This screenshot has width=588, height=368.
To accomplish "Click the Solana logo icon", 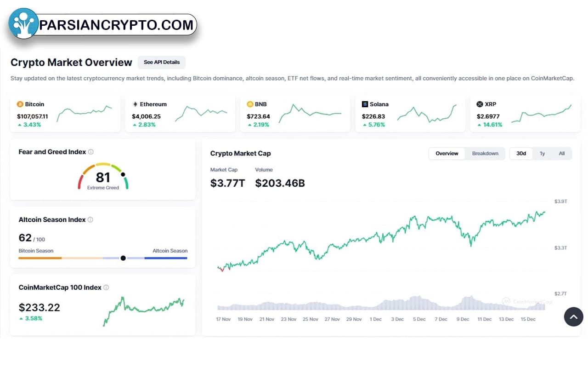I will pos(365,104).
